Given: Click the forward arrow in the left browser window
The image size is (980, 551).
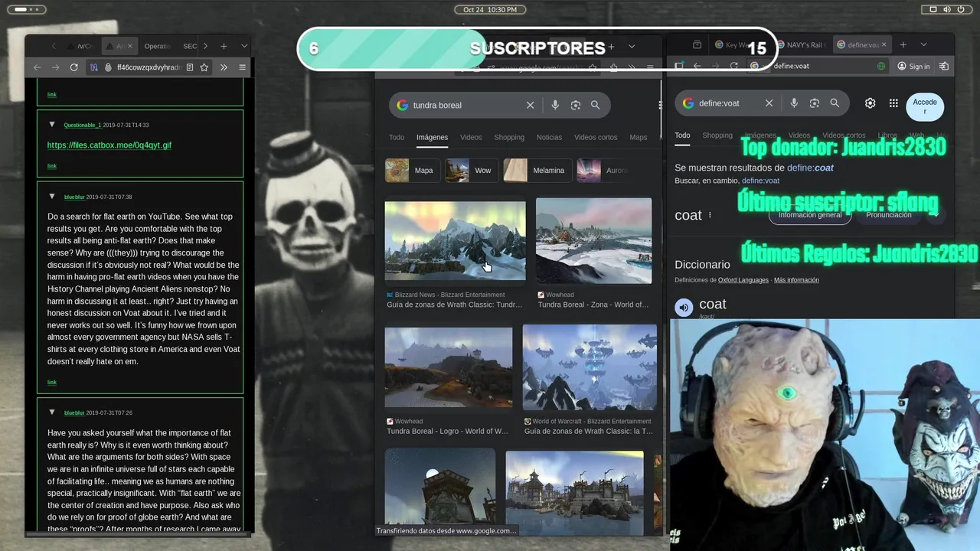Looking at the screenshot, I should [55, 67].
